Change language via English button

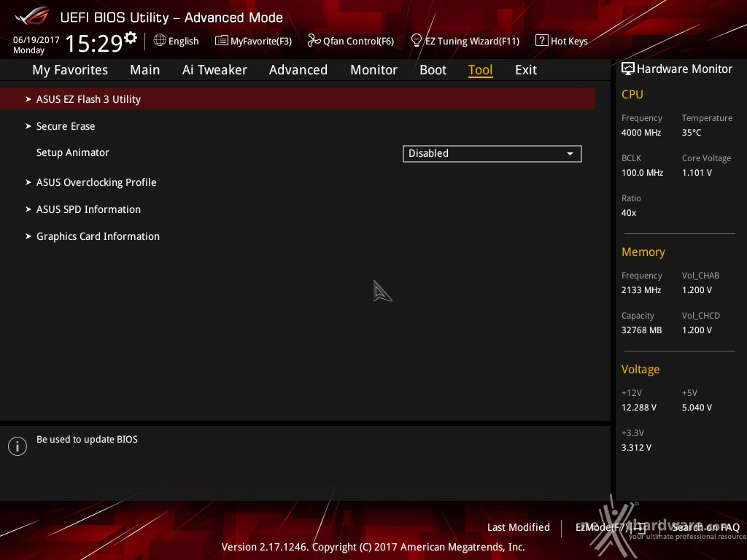coord(177,41)
